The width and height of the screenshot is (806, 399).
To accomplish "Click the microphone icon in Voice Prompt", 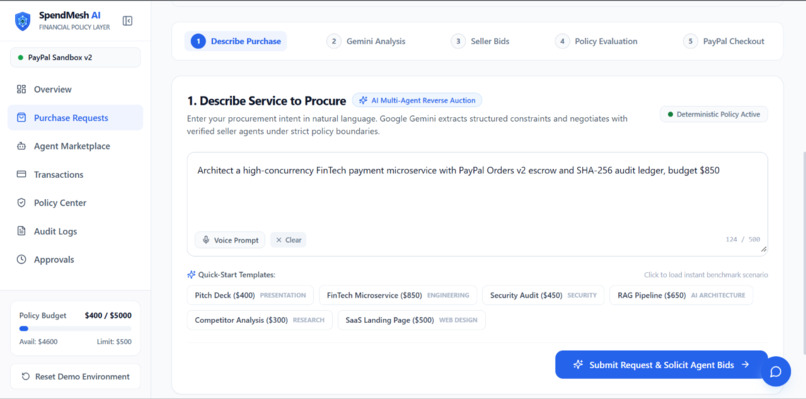I will (x=206, y=240).
